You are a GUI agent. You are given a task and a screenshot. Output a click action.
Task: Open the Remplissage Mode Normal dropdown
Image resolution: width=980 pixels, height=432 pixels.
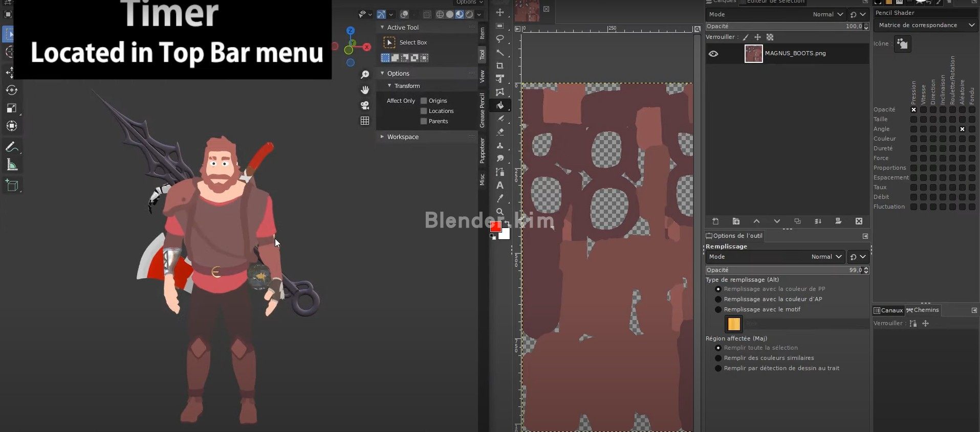[x=775, y=257]
